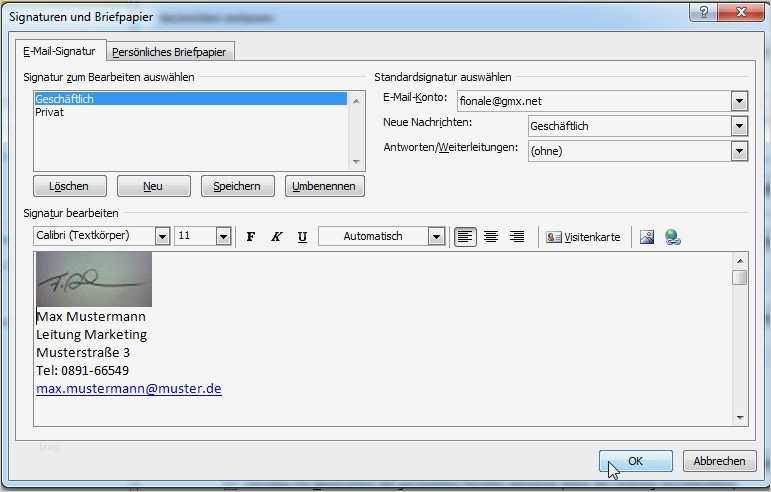Click the handwritten signature image

click(x=94, y=279)
